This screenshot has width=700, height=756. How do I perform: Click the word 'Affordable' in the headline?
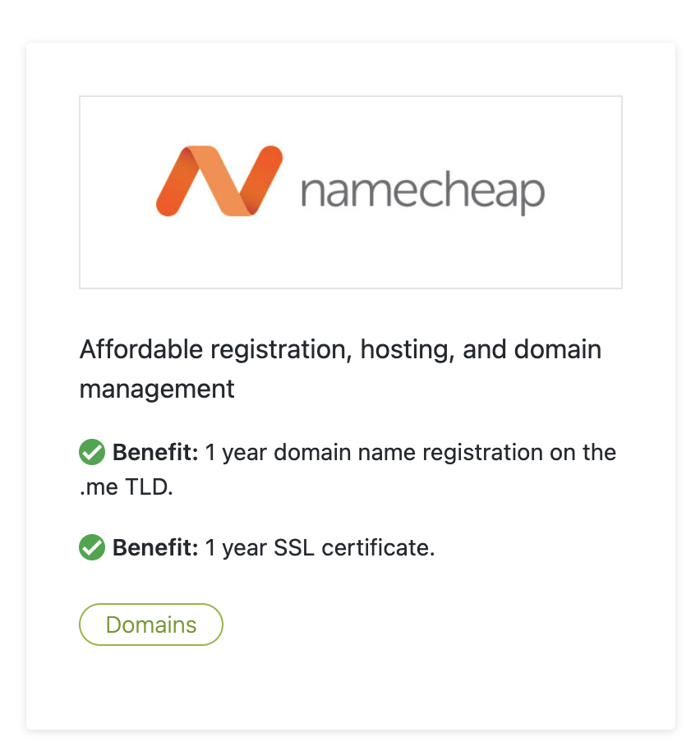(141, 349)
